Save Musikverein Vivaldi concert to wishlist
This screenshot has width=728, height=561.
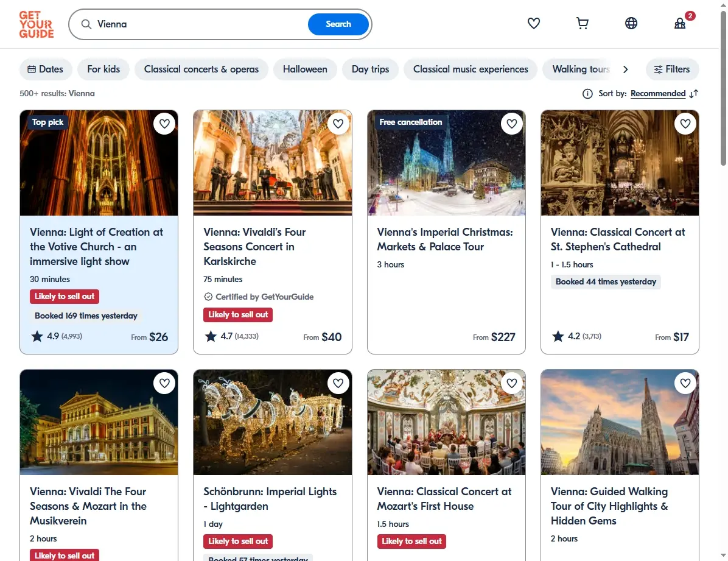point(164,383)
